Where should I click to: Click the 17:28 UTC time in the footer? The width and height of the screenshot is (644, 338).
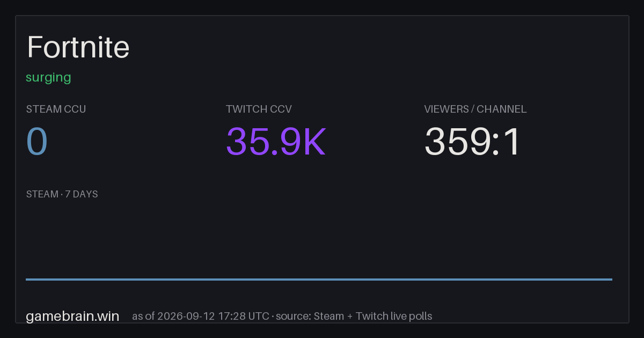(244, 316)
